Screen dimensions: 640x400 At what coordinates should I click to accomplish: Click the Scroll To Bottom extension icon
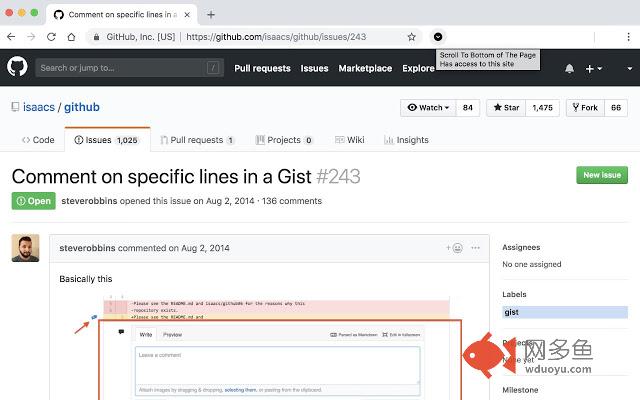point(438,37)
